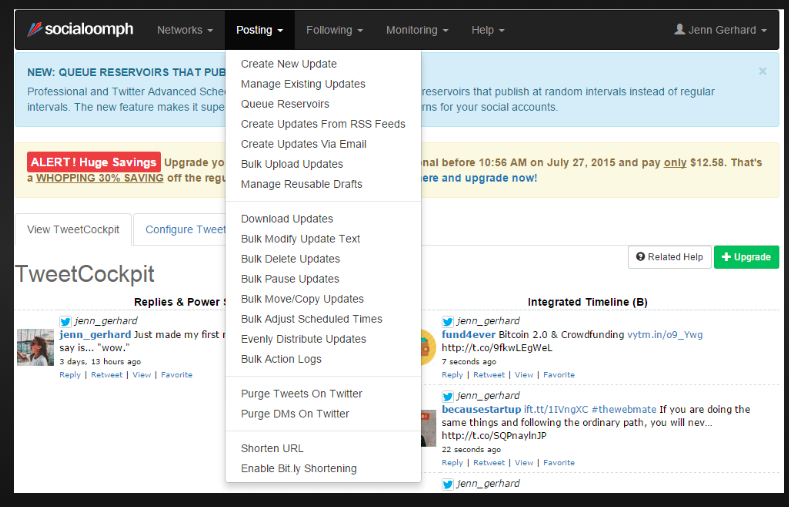Click #thewebmate hashtag

click(x=624, y=409)
